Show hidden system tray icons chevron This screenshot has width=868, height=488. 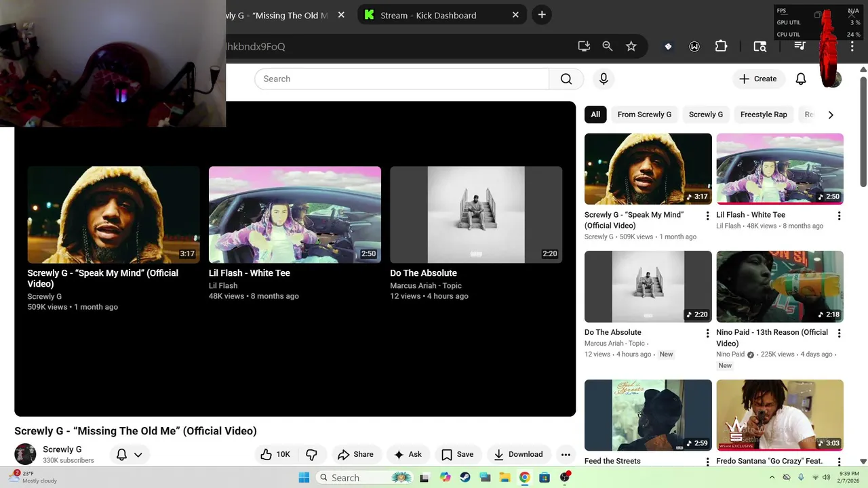tap(772, 477)
